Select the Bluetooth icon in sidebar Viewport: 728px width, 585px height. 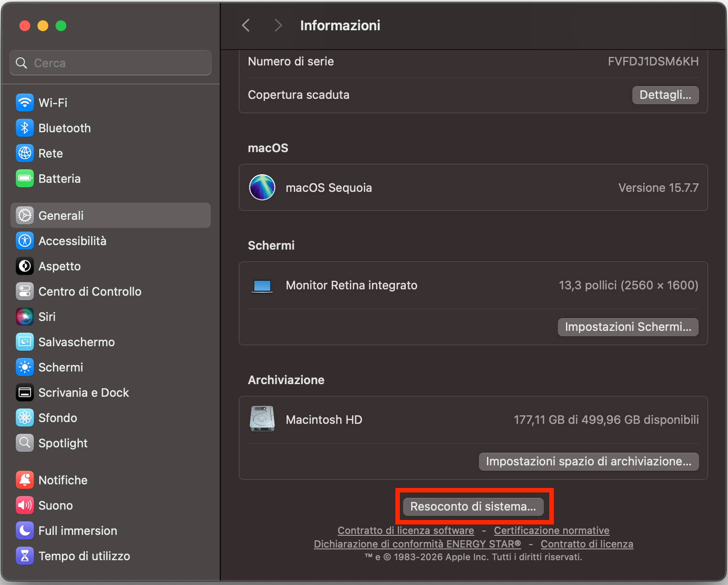[x=25, y=128]
